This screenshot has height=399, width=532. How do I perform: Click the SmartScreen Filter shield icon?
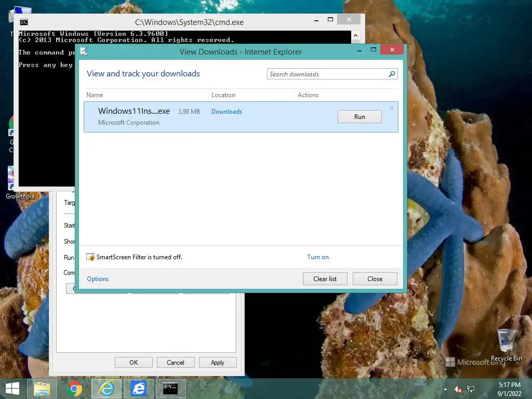(90, 257)
